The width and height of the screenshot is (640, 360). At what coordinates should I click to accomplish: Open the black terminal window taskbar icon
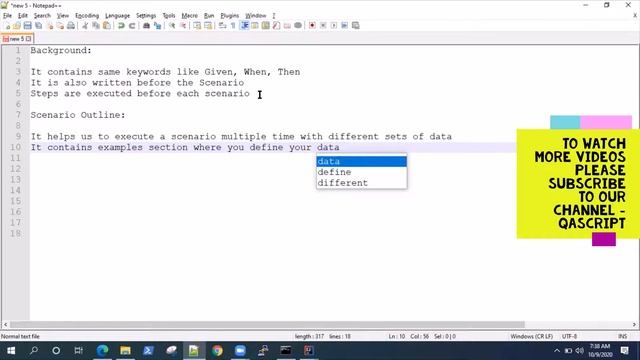[x=286, y=351]
